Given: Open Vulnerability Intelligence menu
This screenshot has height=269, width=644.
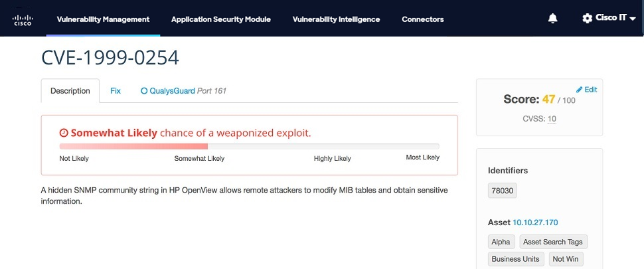Looking at the screenshot, I should (336, 19).
